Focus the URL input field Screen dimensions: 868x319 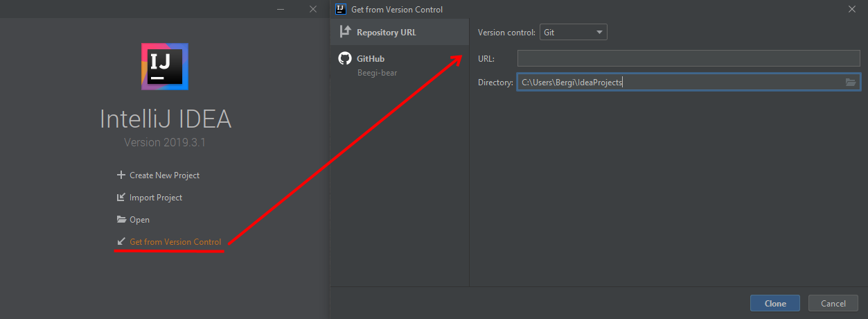click(688, 58)
